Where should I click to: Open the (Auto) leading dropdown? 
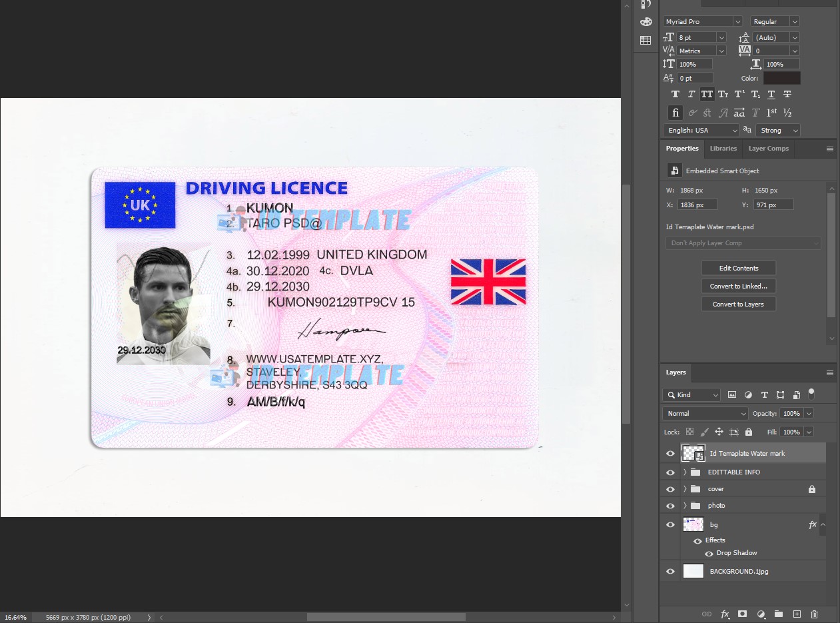click(x=794, y=37)
